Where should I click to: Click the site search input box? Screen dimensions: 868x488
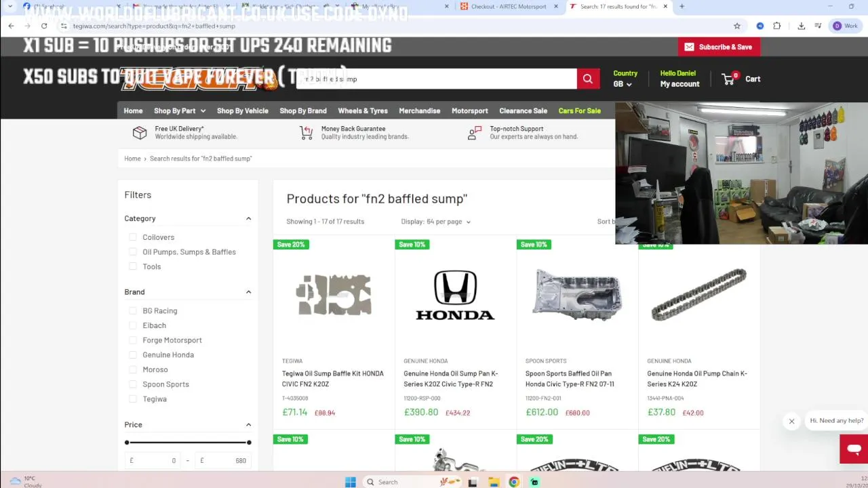coord(437,79)
